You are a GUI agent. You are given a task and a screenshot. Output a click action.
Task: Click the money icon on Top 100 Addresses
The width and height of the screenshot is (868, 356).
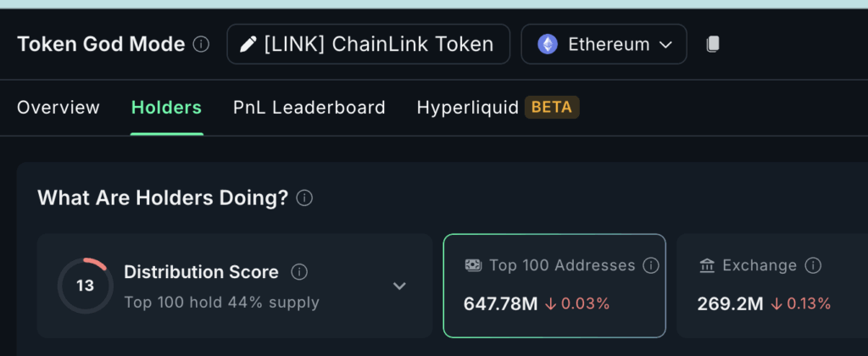coord(473,265)
